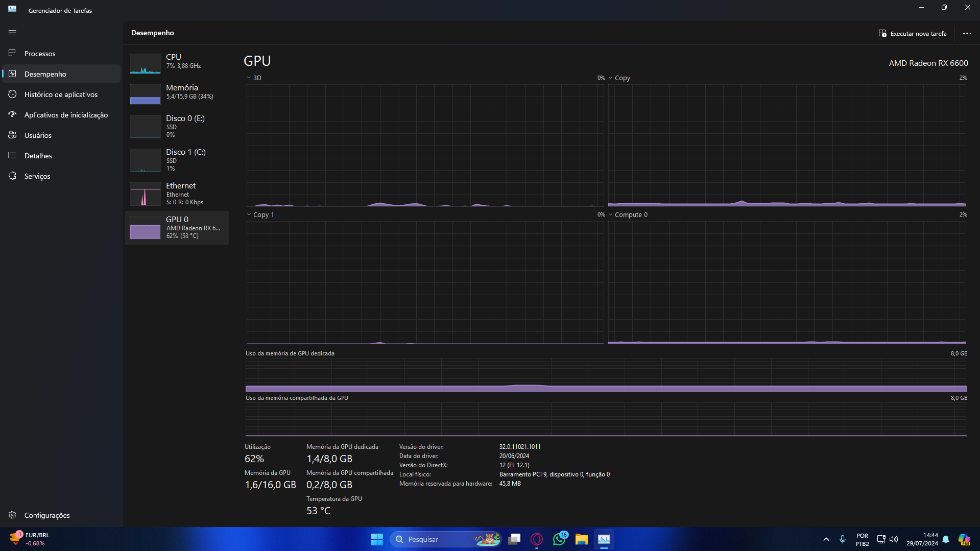
Task: Show hidden system tray icons
Action: point(826,539)
